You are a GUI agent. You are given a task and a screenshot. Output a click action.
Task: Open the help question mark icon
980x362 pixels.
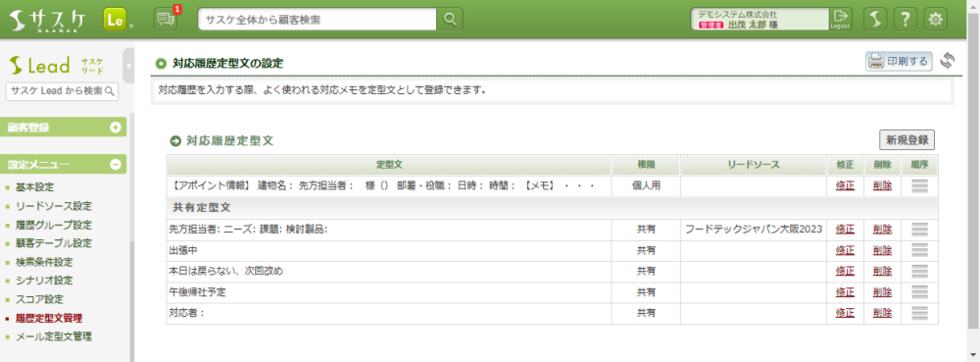click(x=905, y=20)
